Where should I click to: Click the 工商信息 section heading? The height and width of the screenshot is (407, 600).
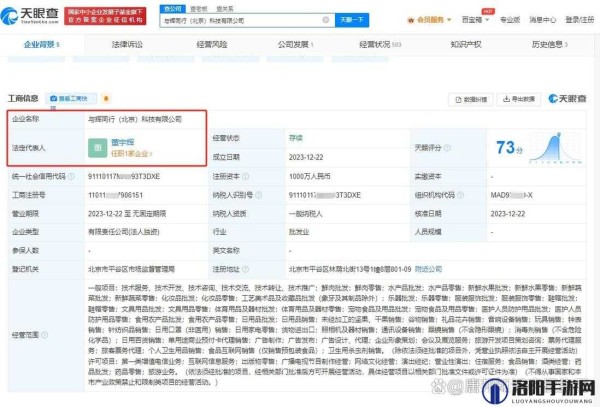tap(23, 99)
